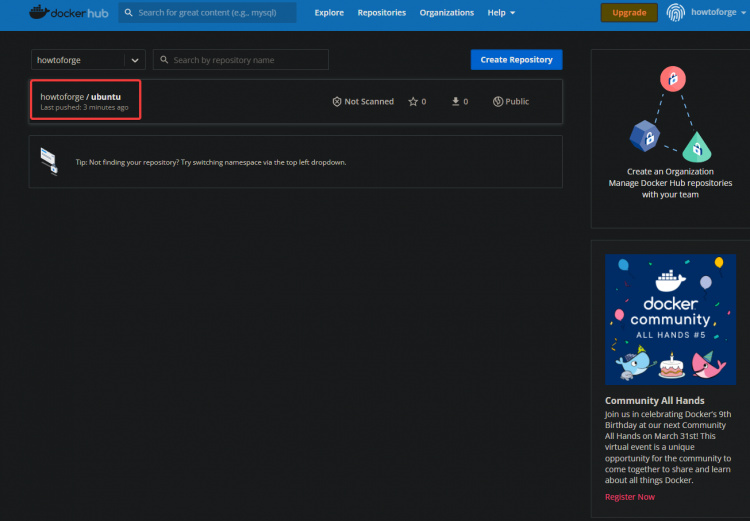750x521 pixels.
Task: Click the Upgrade button
Action: [x=629, y=13]
